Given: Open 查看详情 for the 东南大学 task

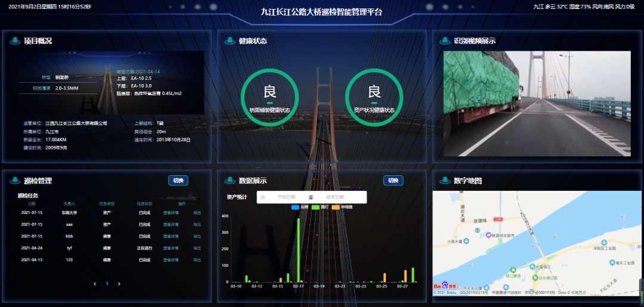Looking at the screenshot, I should tap(171, 212).
